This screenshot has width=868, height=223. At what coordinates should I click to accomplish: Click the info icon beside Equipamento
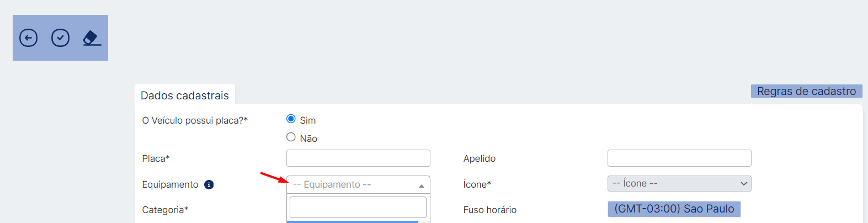209,185
